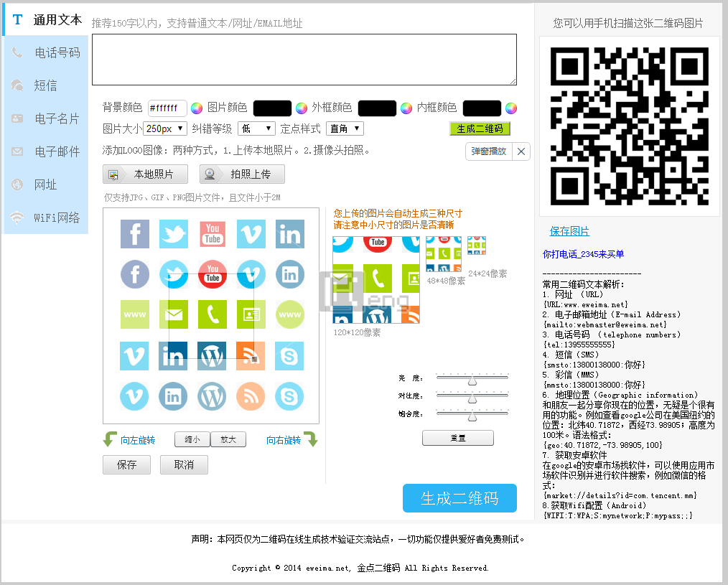Viewport: 728px width, 585px height.
Task: Open the WiFi网络 tab
Action: pyautogui.click(x=46, y=217)
